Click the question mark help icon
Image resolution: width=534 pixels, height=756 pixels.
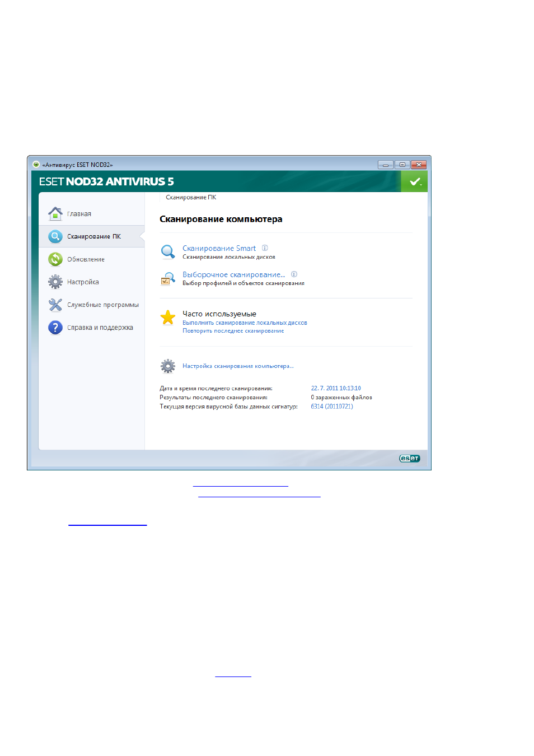pos(55,328)
